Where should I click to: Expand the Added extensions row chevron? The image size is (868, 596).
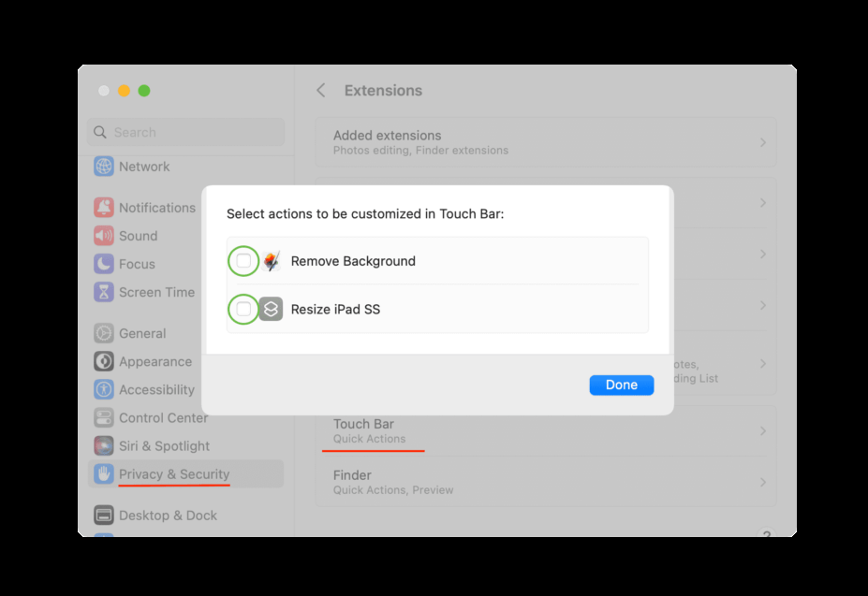coord(762,142)
